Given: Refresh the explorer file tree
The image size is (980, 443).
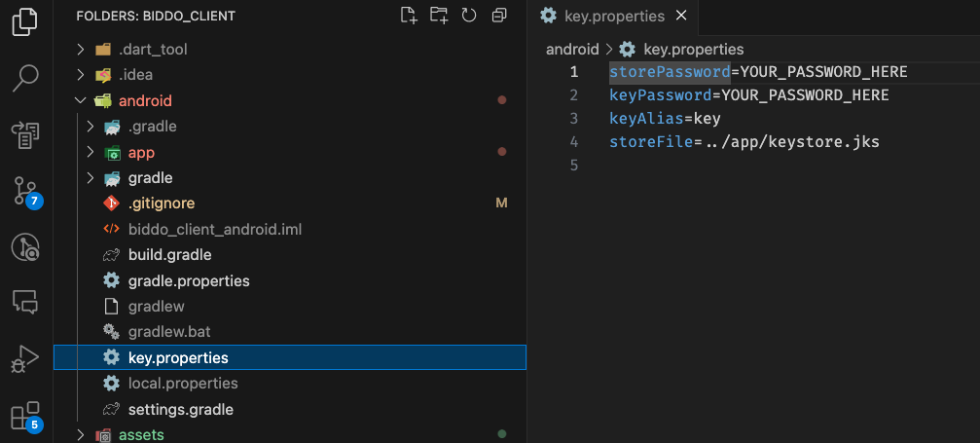Looking at the screenshot, I should [x=469, y=16].
